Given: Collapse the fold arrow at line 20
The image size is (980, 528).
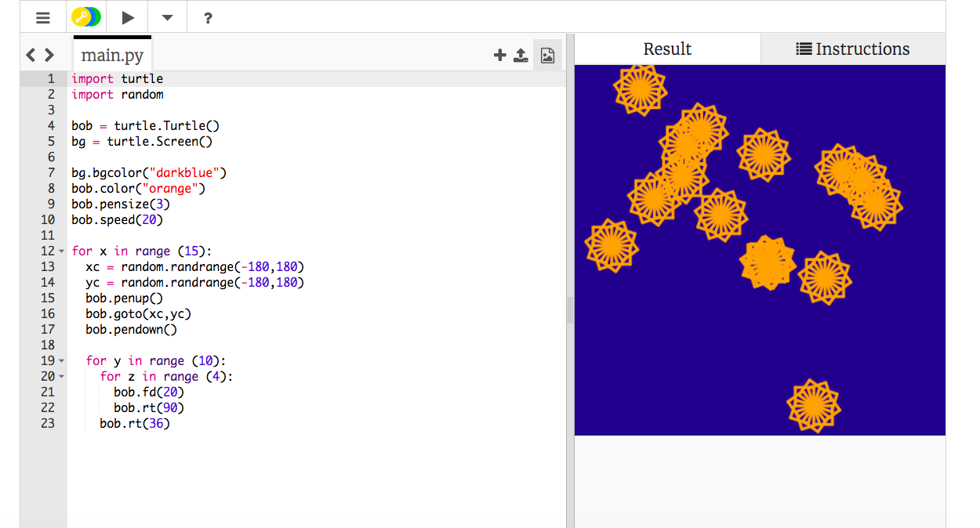Looking at the screenshot, I should [62, 377].
